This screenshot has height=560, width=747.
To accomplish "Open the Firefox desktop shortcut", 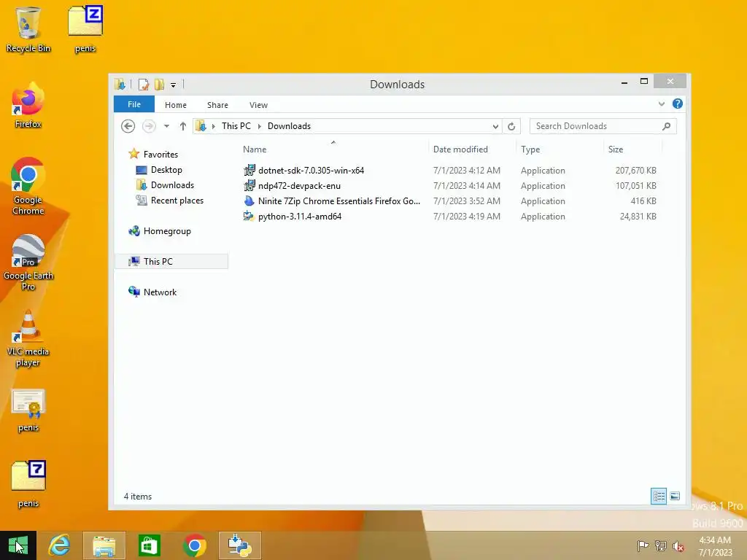I will coord(28,106).
